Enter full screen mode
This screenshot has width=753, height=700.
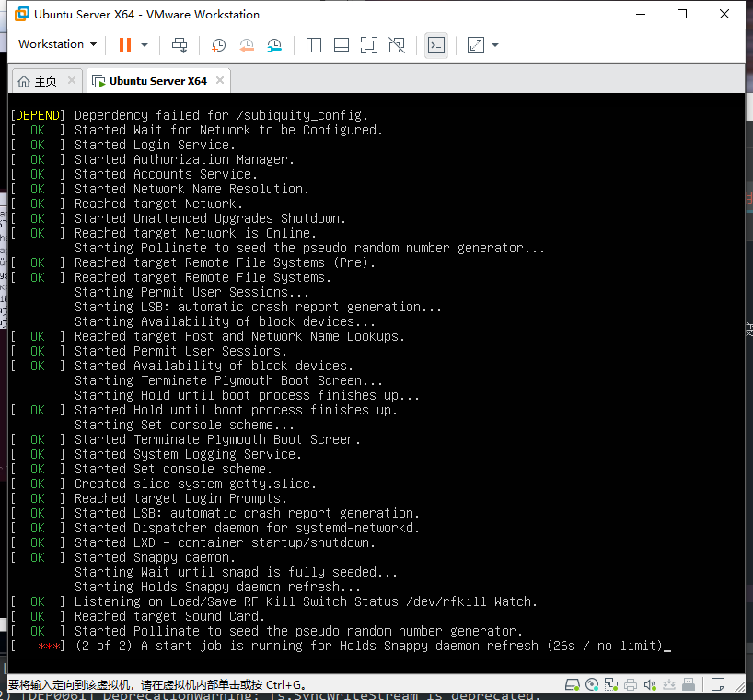coord(369,45)
